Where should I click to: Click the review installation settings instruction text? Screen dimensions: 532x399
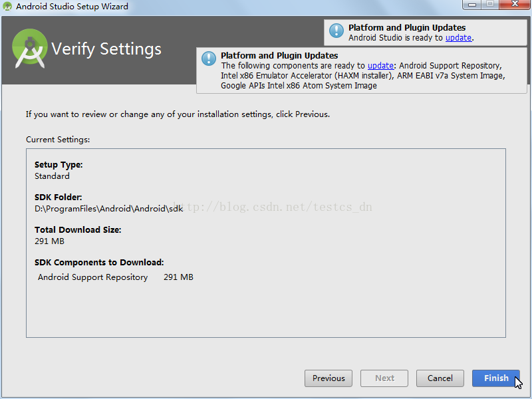tap(178, 114)
